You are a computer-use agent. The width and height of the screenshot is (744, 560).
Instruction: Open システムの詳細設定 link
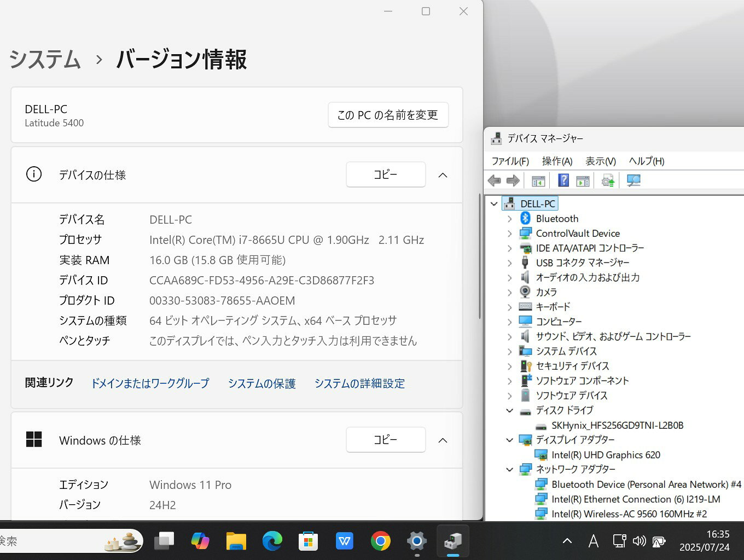tap(359, 383)
